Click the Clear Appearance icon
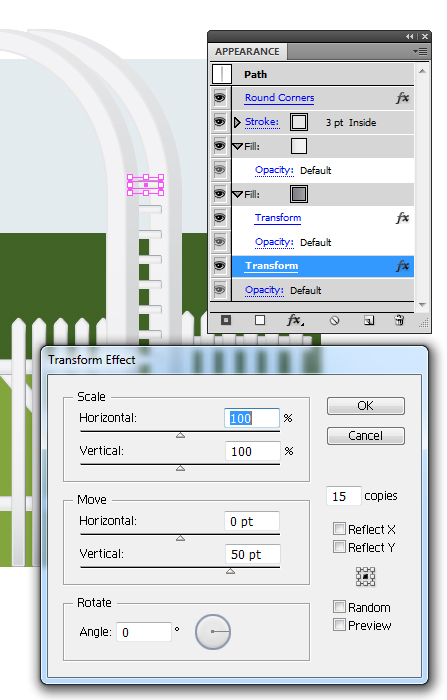The image size is (447, 700). [334, 320]
